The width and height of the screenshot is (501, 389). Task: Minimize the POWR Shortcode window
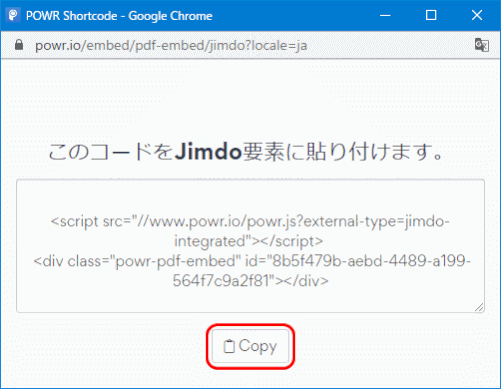385,15
